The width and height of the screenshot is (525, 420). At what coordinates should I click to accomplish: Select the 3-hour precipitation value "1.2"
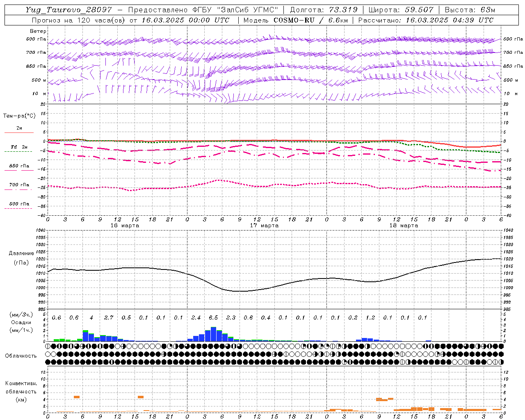370,318
